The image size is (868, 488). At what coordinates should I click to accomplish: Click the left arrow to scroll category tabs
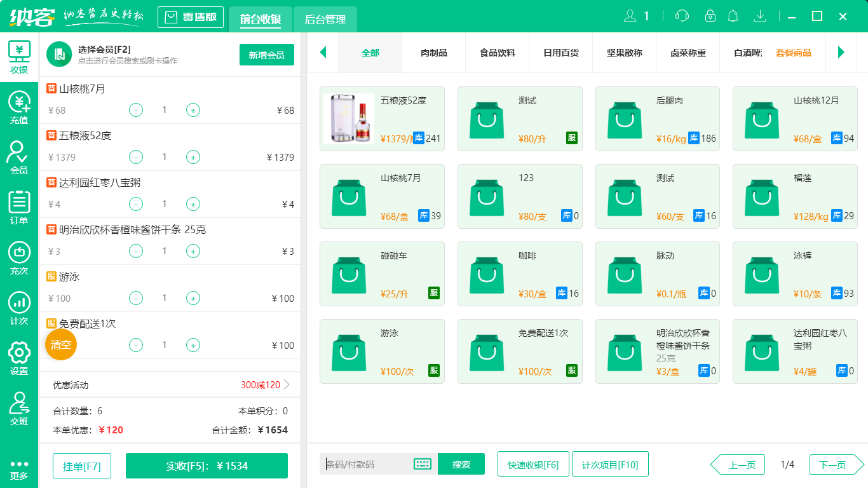[323, 53]
